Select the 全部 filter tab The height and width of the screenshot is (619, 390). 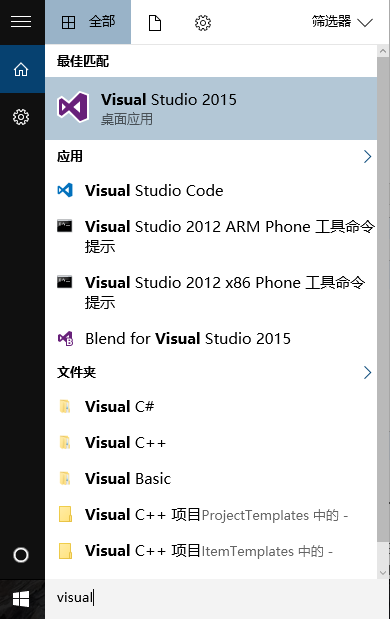click(x=88, y=22)
